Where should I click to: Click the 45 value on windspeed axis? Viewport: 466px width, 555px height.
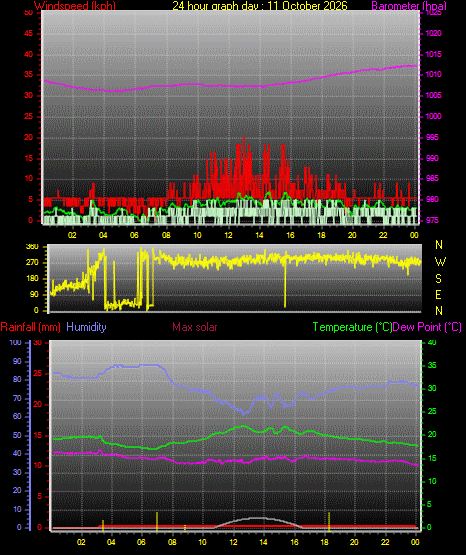pos(29,34)
